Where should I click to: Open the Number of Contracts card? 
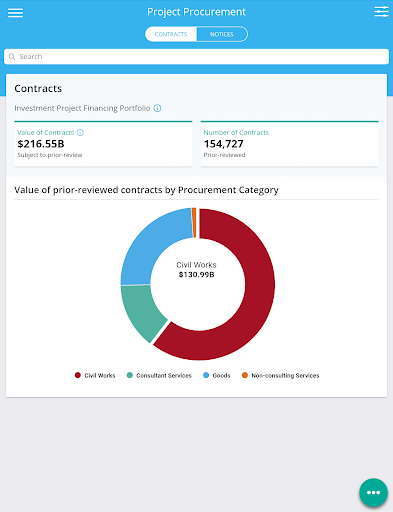pos(290,144)
